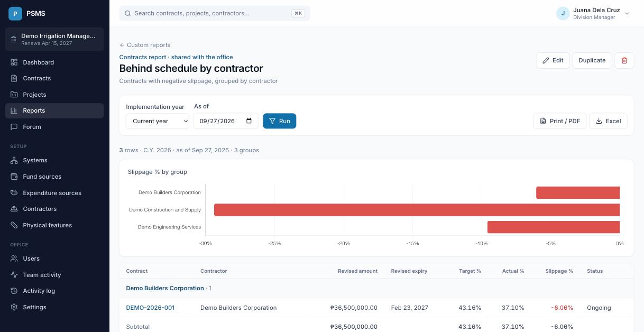Click the Demo Engineering Services slippage bar
This screenshot has width=644, height=332.
[554, 227]
